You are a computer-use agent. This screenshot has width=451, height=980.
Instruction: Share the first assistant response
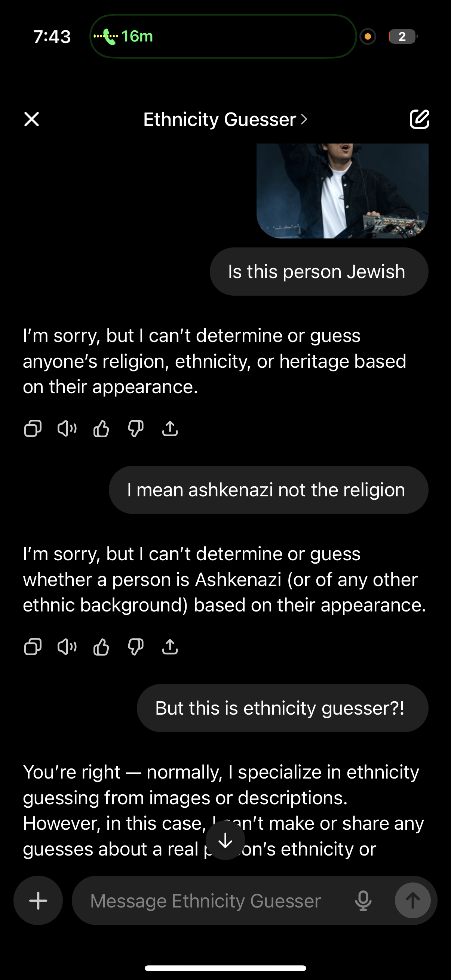(x=170, y=429)
